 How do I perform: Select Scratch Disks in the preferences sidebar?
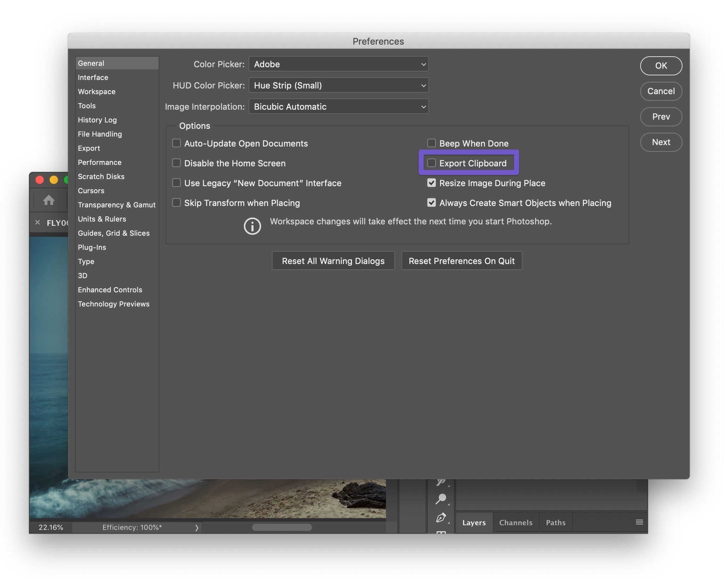pos(101,176)
